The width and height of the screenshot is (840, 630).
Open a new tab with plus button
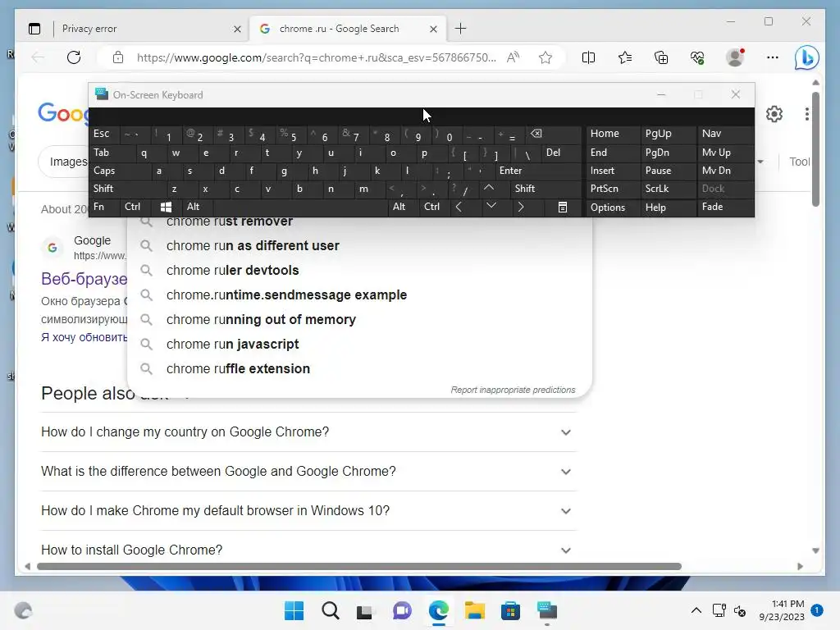tap(461, 29)
